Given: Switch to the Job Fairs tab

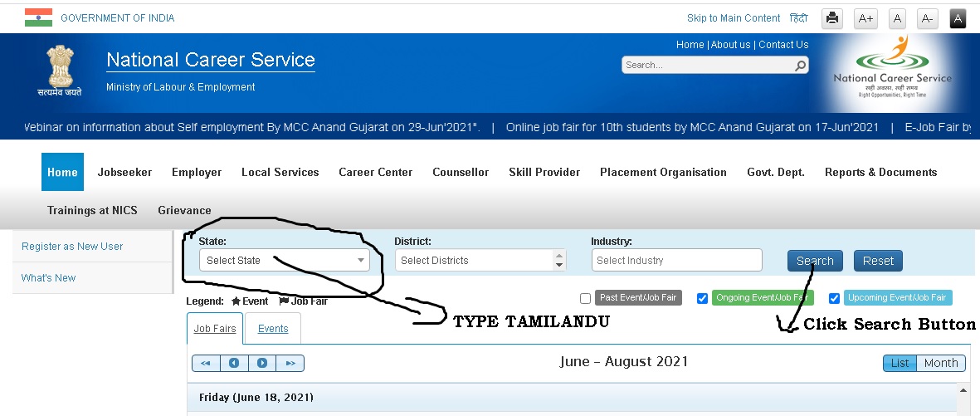Looking at the screenshot, I should 215,329.
